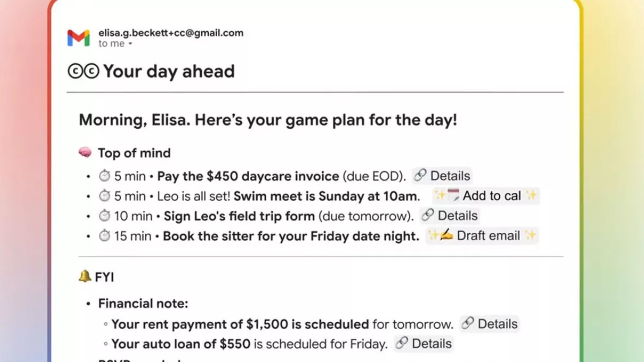The width and height of the screenshot is (644, 362).
Task: Click the bell icon next to FYI
Action: coord(85,277)
